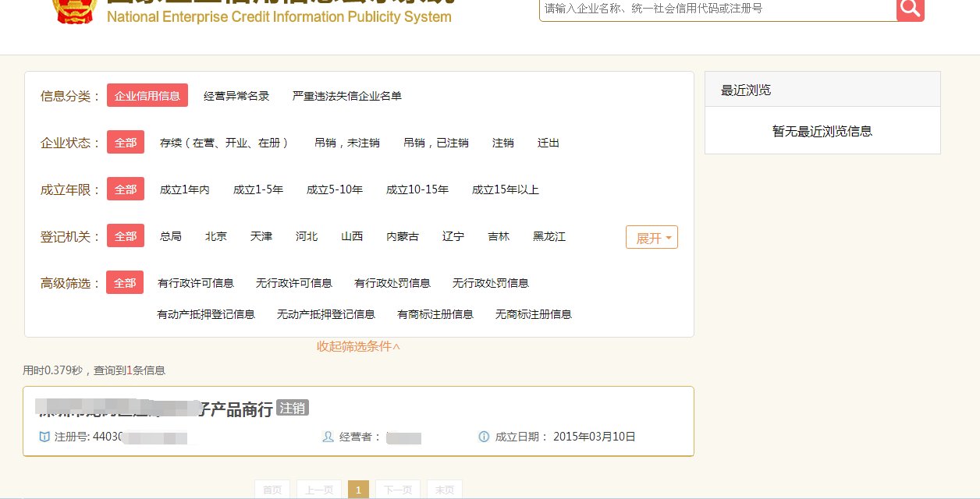This screenshot has width=980, height=499.
Task: Click 末页 to jump to last page
Action: (x=444, y=489)
